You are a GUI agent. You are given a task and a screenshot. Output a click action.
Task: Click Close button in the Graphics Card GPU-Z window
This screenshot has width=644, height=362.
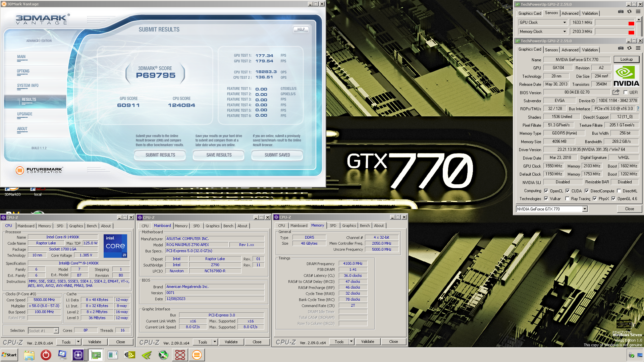(x=629, y=209)
